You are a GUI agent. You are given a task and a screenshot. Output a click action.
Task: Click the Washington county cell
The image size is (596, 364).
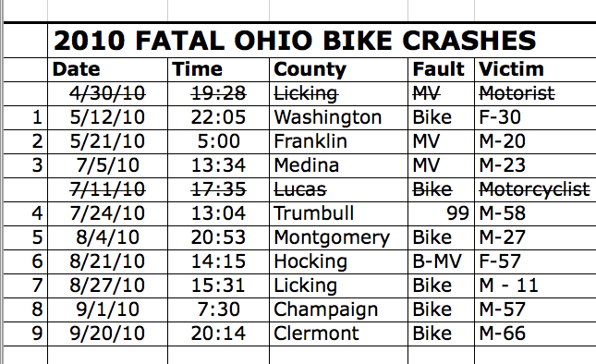[339, 117]
